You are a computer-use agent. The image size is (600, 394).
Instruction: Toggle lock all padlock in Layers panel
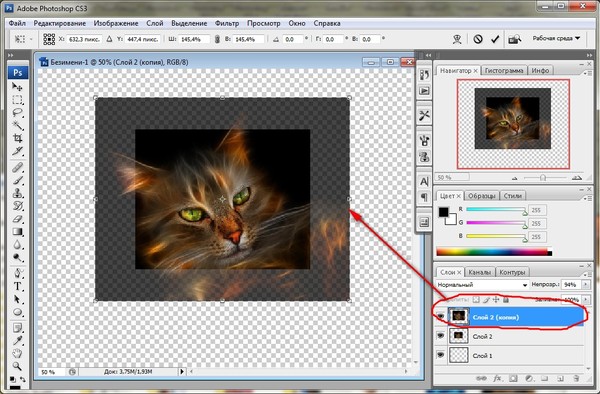[506, 300]
